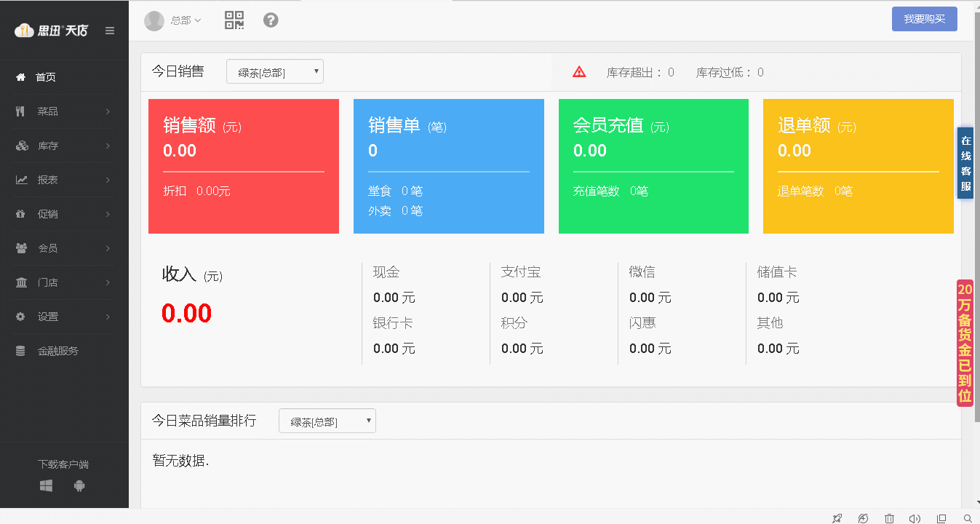980x524 pixels.
Task: Click the speaker sound icon in status bar
Action: 915,518
